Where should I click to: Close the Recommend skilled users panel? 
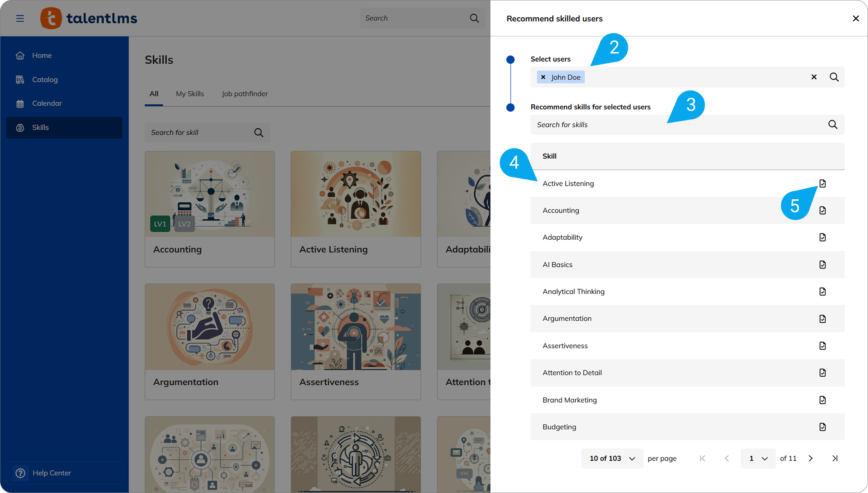coord(856,18)
